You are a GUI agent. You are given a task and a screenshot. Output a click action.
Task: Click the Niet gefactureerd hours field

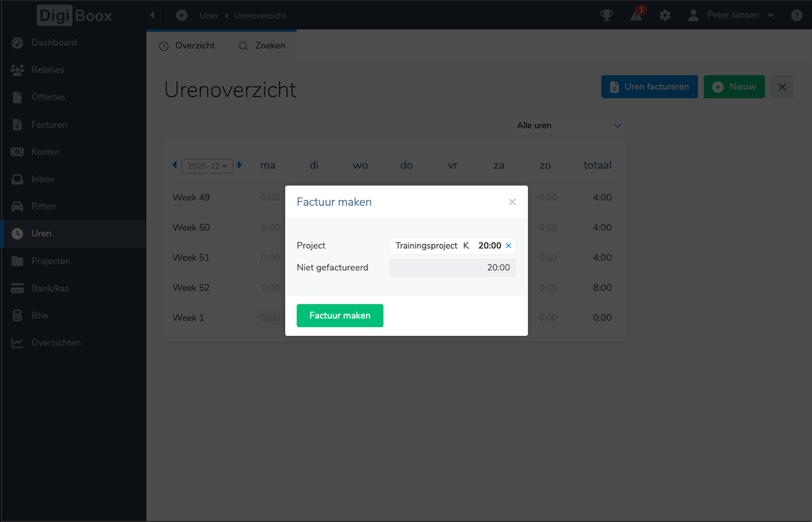point(452,268)
